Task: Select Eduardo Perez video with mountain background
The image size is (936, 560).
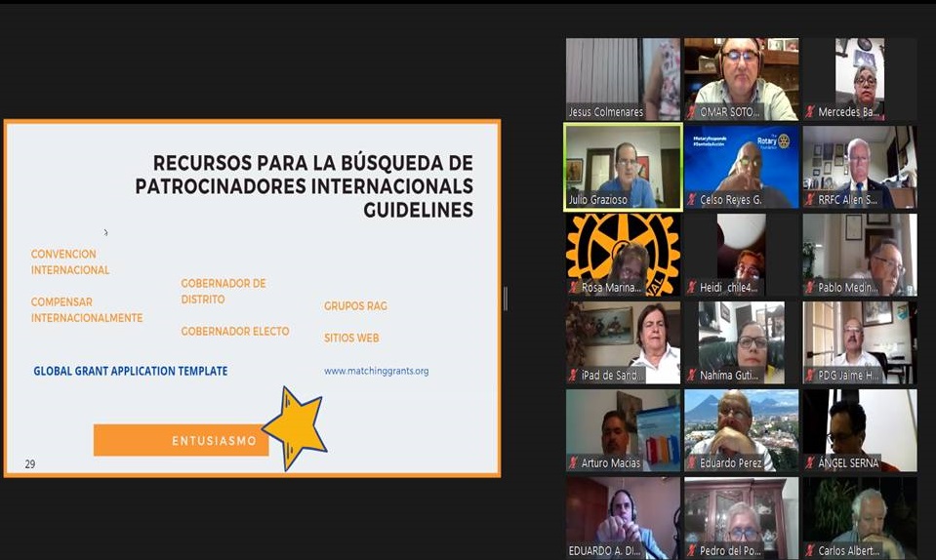Action: tap(741, 427)
